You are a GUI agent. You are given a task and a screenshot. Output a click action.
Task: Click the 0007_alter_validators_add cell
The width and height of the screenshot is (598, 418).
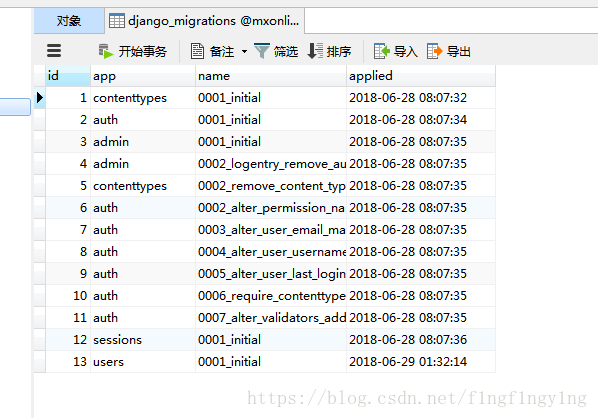coord(271,318)
